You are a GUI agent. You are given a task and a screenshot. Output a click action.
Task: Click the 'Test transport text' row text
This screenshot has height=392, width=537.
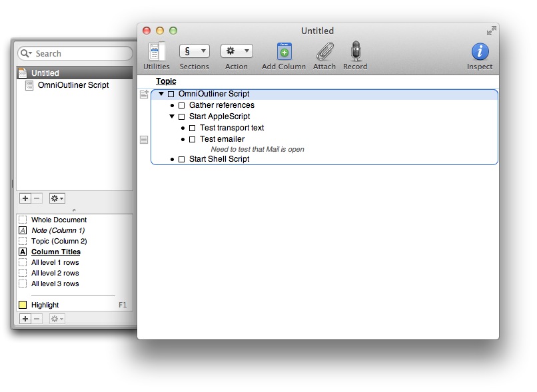pyautogui.click(x=232, y=128)
